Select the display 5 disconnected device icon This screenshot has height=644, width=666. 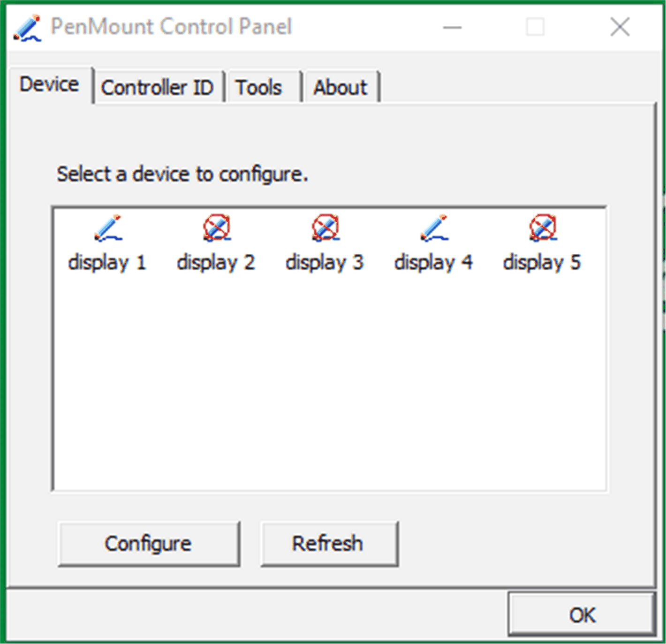point(543,228)
